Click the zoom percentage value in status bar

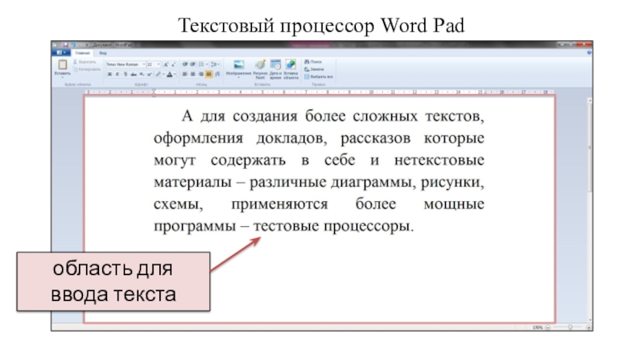click(537, 327)
